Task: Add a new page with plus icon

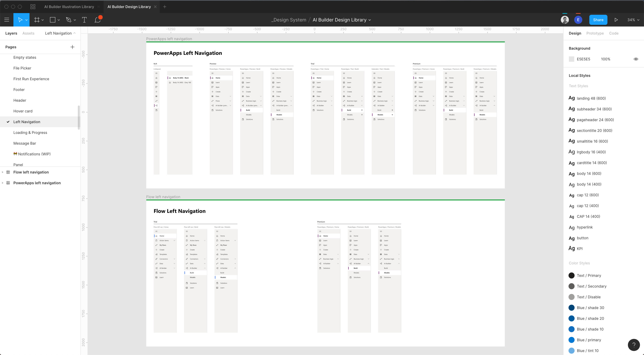Action: [x=72, y=47]
